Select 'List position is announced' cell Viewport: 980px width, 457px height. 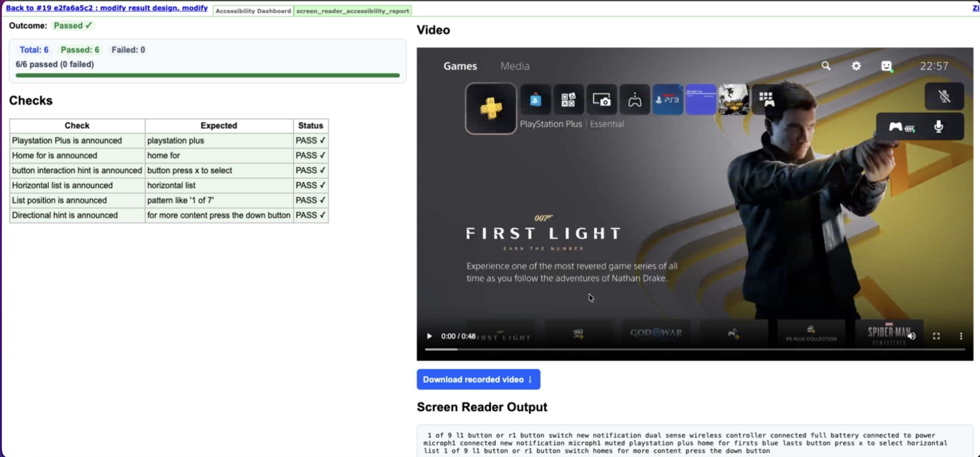coord(77,200)
